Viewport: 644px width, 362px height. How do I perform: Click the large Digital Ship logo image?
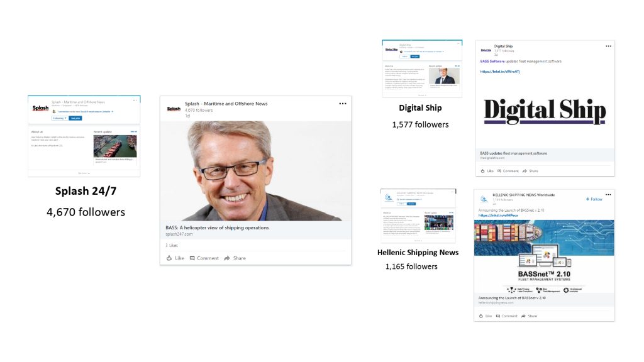[x=545, y=112]
